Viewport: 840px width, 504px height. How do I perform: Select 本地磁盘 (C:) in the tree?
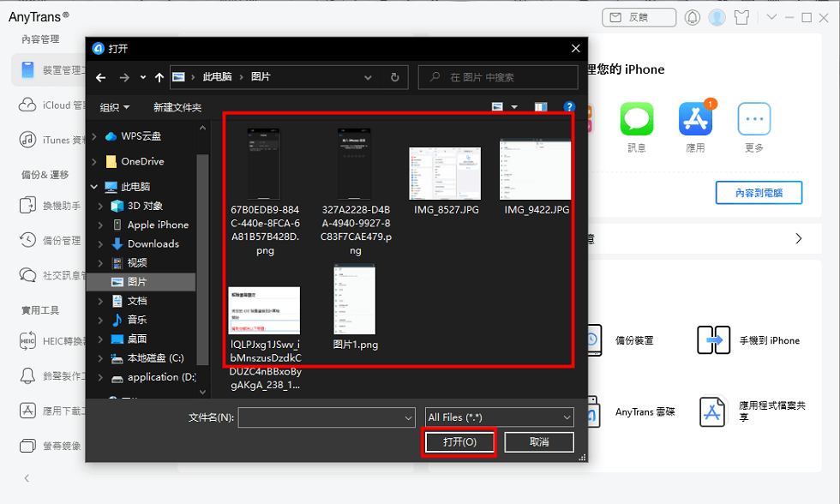click(155, 358)
